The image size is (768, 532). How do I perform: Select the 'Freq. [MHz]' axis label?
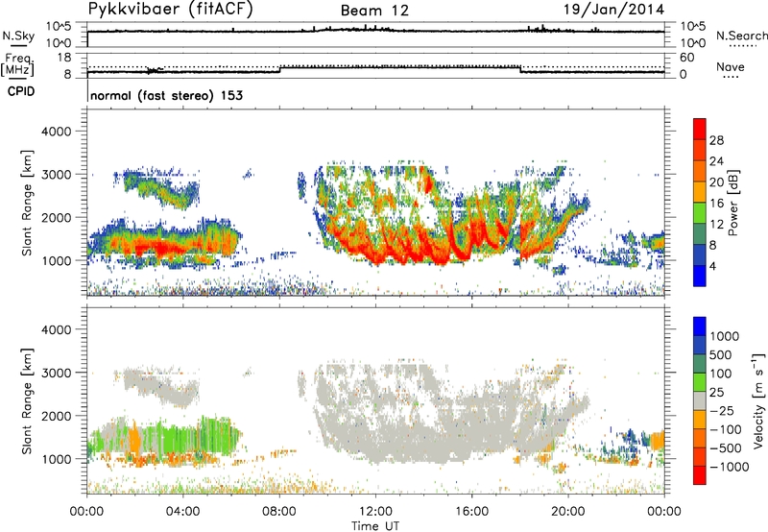pyautogui.click(x=17, y=64)
